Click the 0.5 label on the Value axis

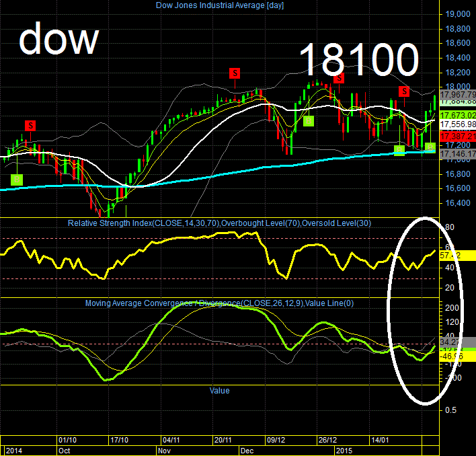click(x=450, y=410)
